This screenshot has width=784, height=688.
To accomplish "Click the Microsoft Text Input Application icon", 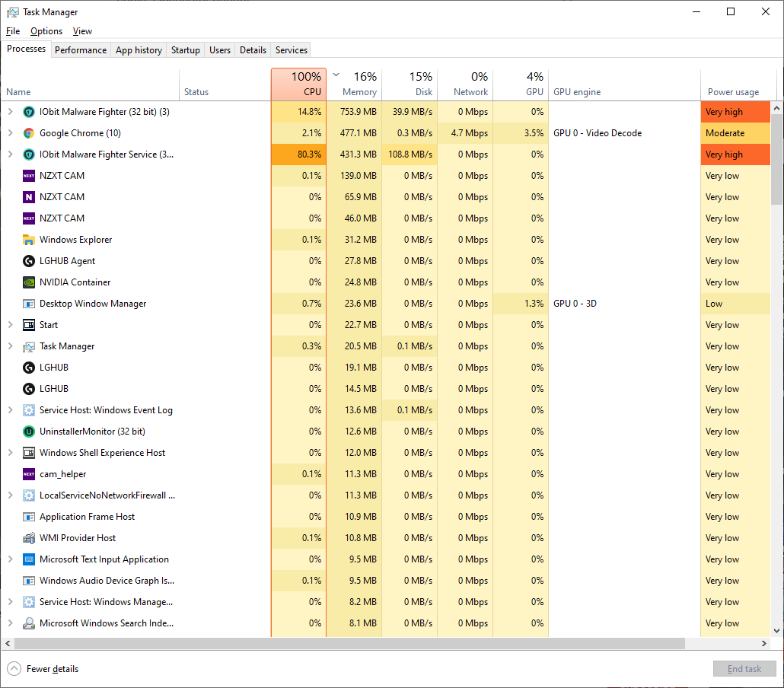I will [29, 559].
